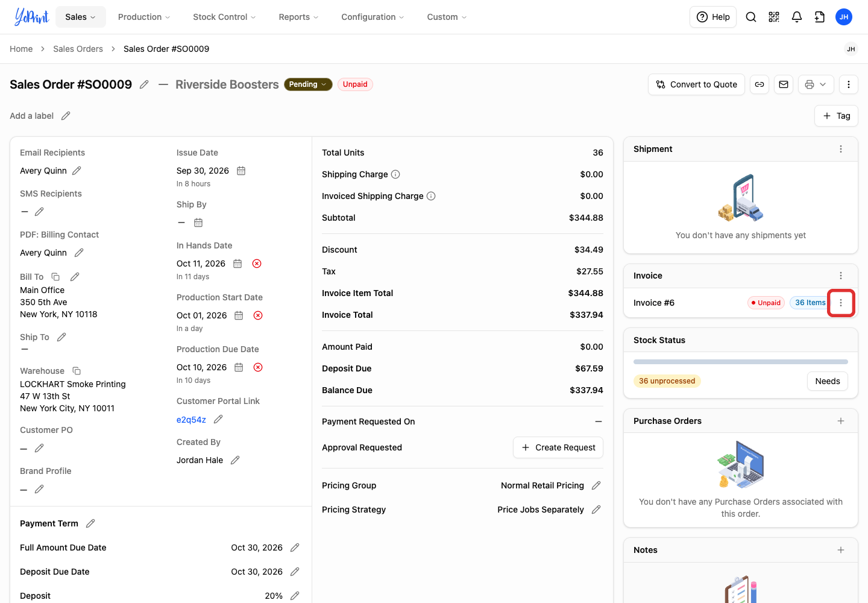Click the JH user avatar
Image resolution: width=868 pixels, height=603 pixels.
coord(844,17)
